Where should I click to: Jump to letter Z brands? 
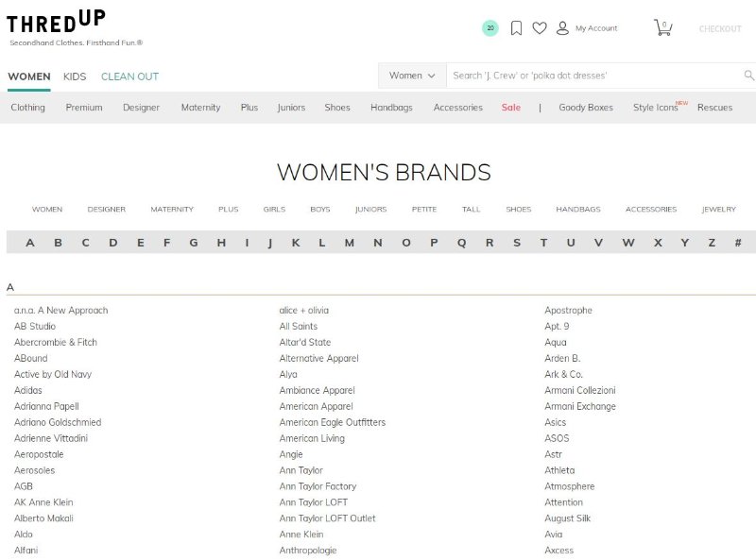pyautogui.click(x=712, y=243)
